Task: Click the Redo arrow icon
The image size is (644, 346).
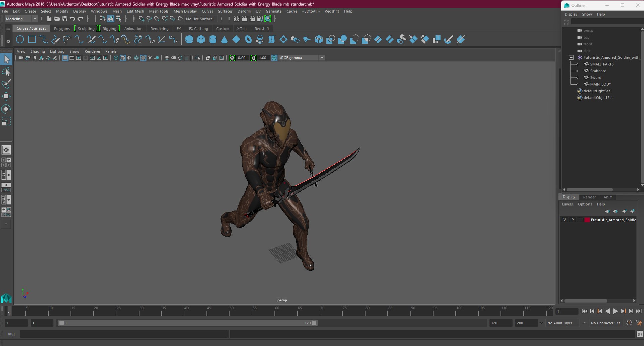Action: point(80,19)
